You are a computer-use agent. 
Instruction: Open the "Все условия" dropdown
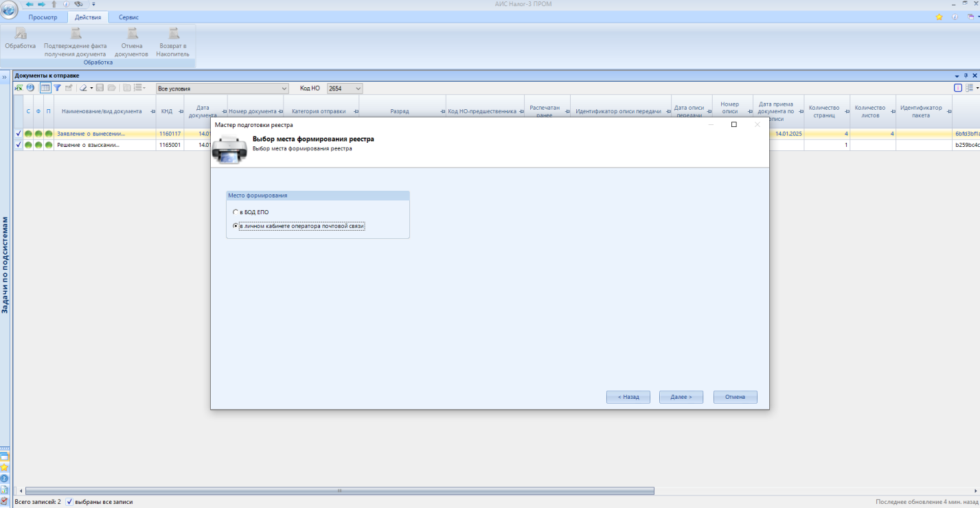284,89
